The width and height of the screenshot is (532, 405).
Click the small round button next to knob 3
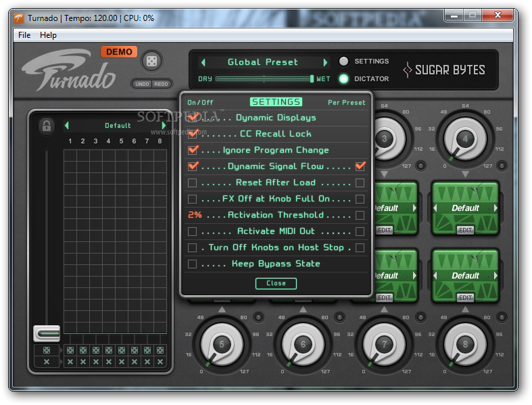(x=420, y=166)
